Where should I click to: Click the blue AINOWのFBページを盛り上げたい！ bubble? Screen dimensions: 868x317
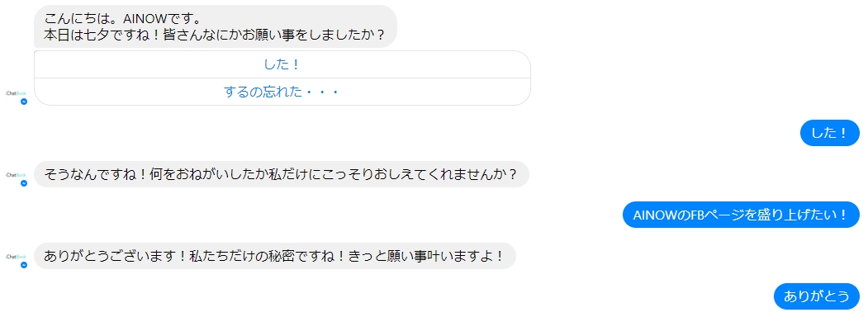click(741, 215)
